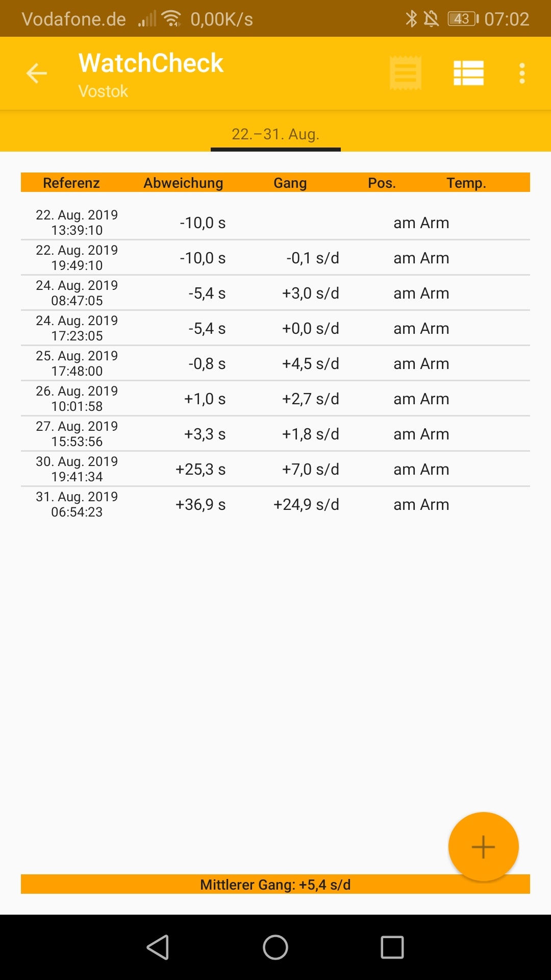
Task: Switch to the list view icon
Action: pos(468,73)
